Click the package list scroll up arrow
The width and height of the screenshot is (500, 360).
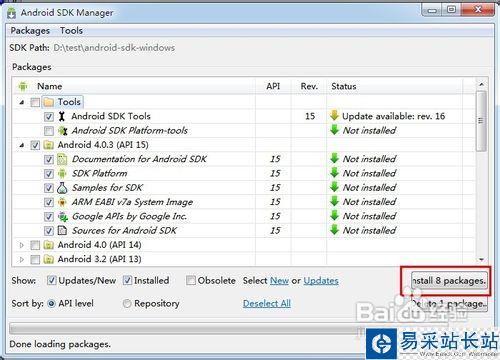(481, 85)
